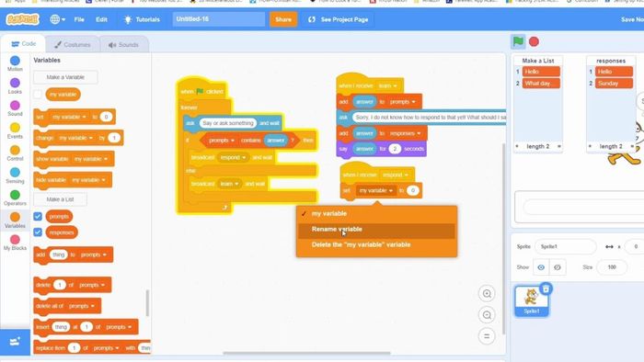Reset workspace zoom with equals icon
This screenshot has width=644, height=362.
[487, 336]
